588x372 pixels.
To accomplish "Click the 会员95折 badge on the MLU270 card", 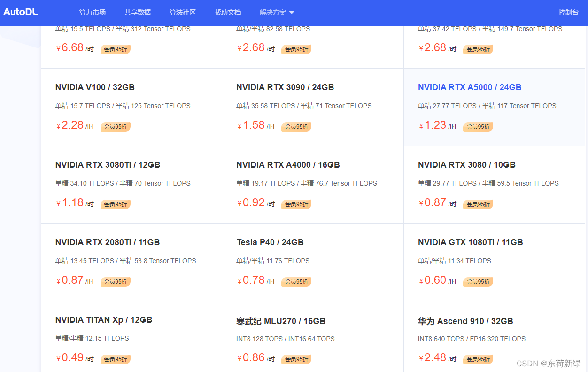I will (x=296, y=359).
